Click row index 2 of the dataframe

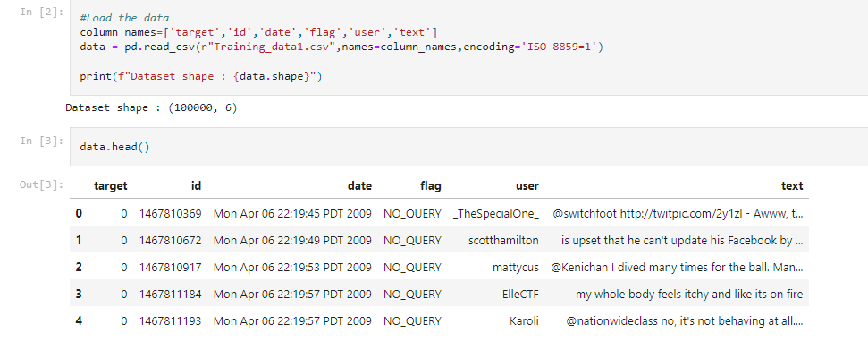[79, 268]
